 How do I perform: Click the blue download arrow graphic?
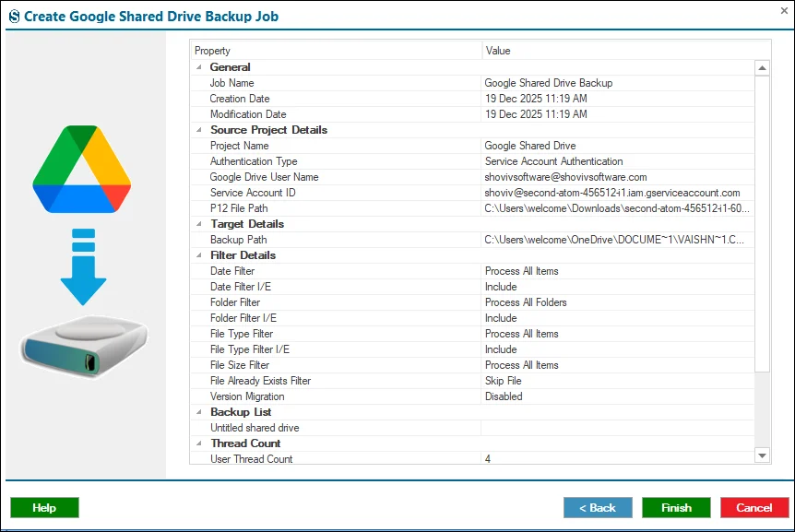[83, 266]
